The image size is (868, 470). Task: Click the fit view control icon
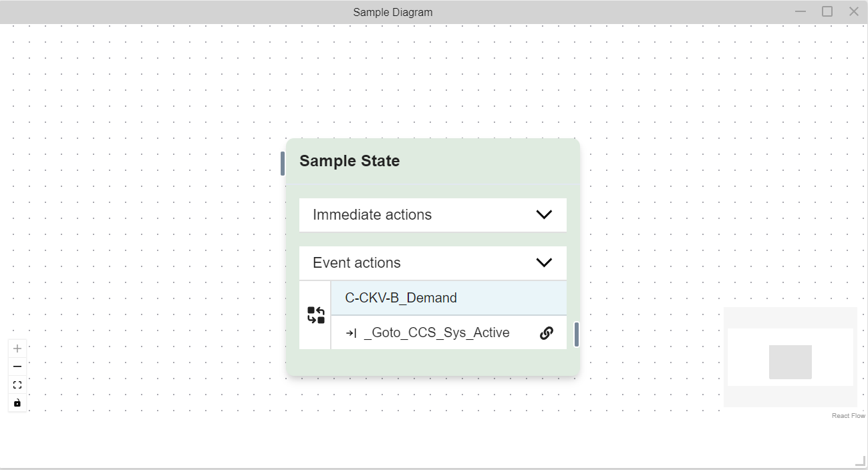[17, 385]
